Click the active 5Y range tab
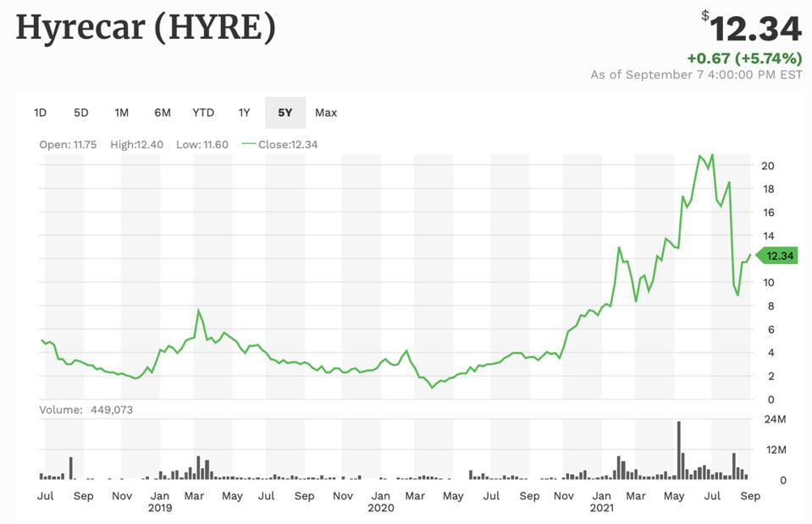Image resolution: width=812 pixels, height=524 pixels. click(285, 113)
